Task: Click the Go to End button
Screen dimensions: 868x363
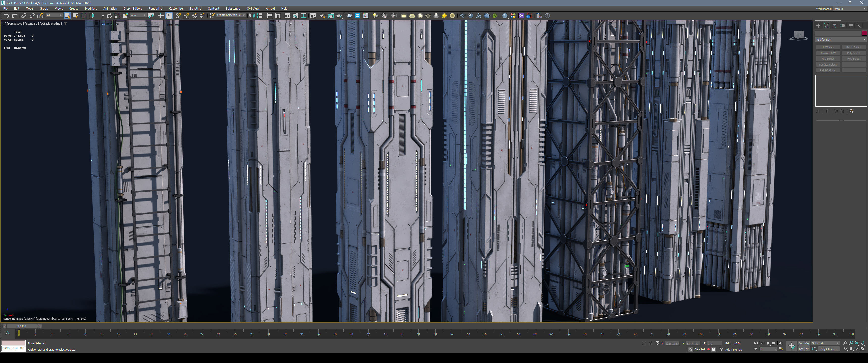Action: (780, 343)
